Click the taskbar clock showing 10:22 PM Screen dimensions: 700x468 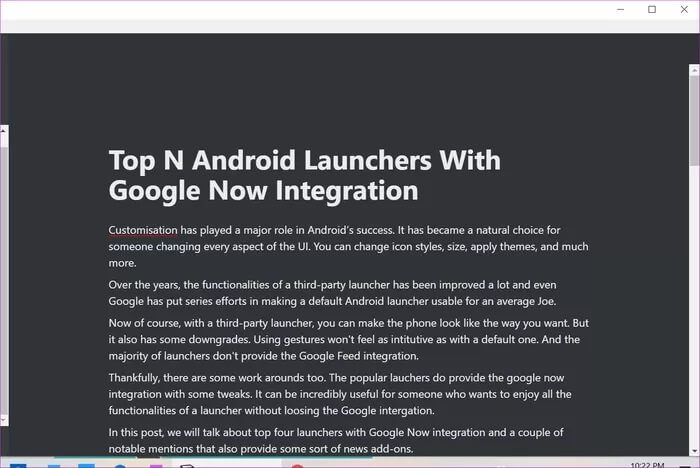click(647, 465)
